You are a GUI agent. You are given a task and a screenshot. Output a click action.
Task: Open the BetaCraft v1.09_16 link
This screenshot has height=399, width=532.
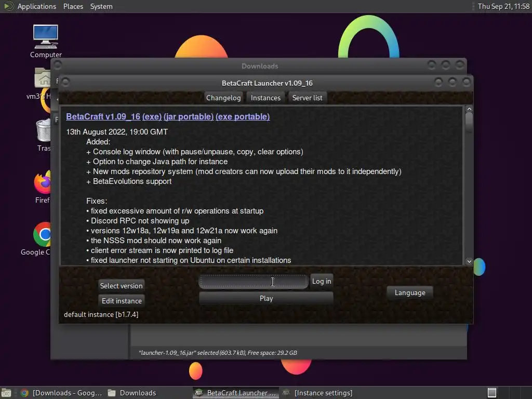[x=103, y=117]
